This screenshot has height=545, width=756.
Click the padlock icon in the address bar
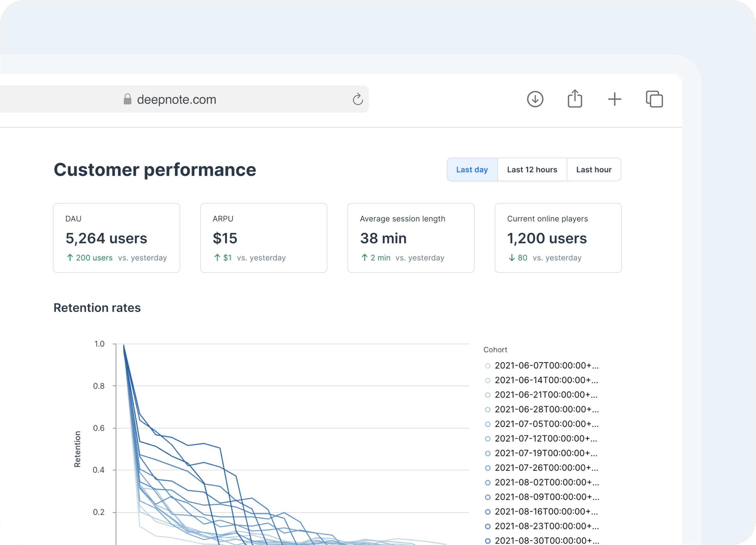coord(127,99)
